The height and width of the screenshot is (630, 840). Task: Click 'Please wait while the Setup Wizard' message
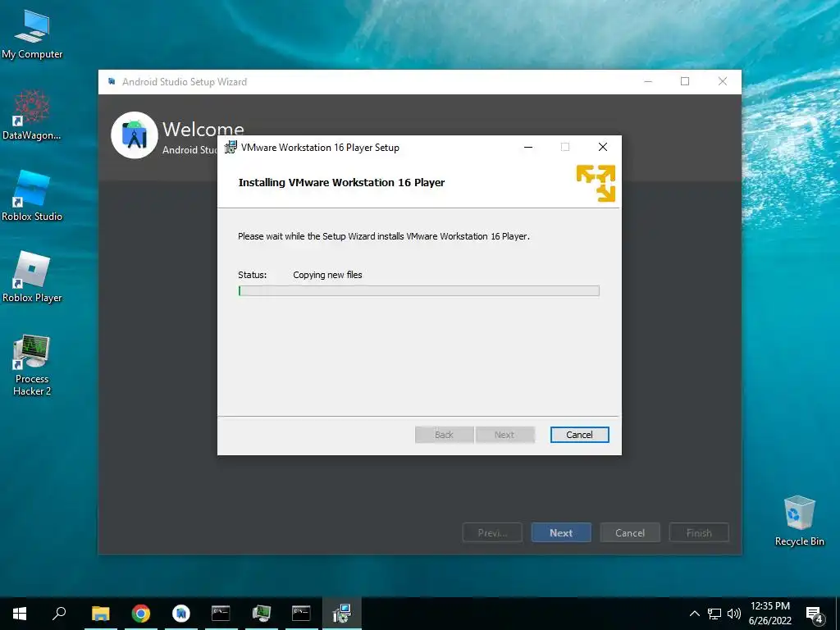pyautogui.click(x=384, y=236)
